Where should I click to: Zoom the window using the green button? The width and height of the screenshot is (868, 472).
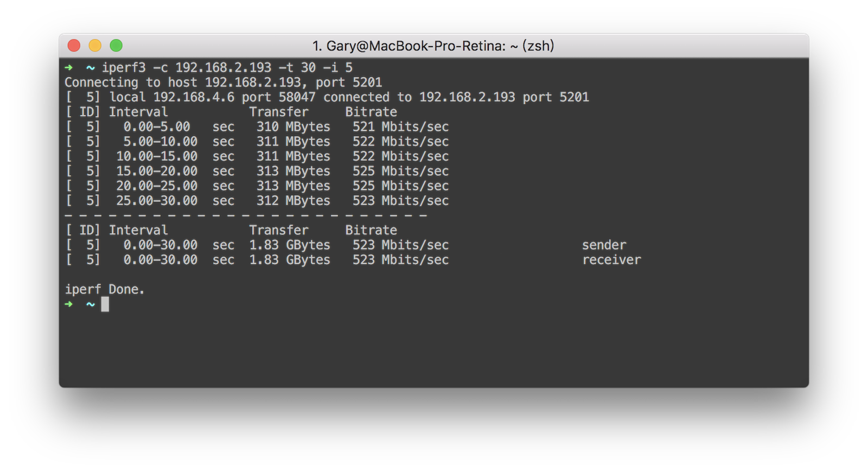(x=116, y=46)
